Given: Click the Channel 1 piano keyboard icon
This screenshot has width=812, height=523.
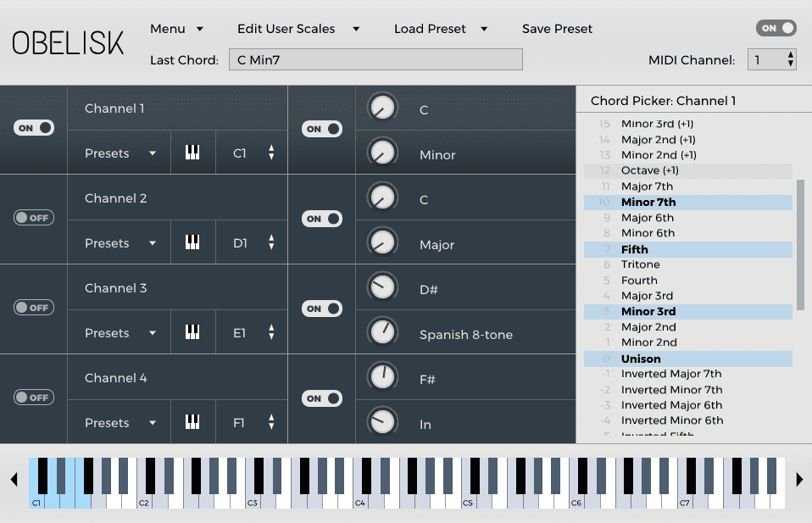Looking at the screenshot, I should [x=192, y=153].
